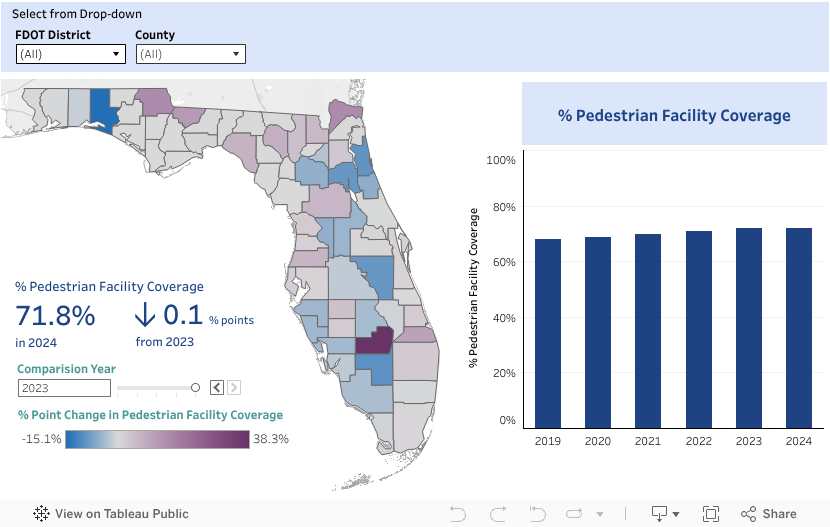
Task: Click the Tableau logo icon
Action: tap(42, 514)
